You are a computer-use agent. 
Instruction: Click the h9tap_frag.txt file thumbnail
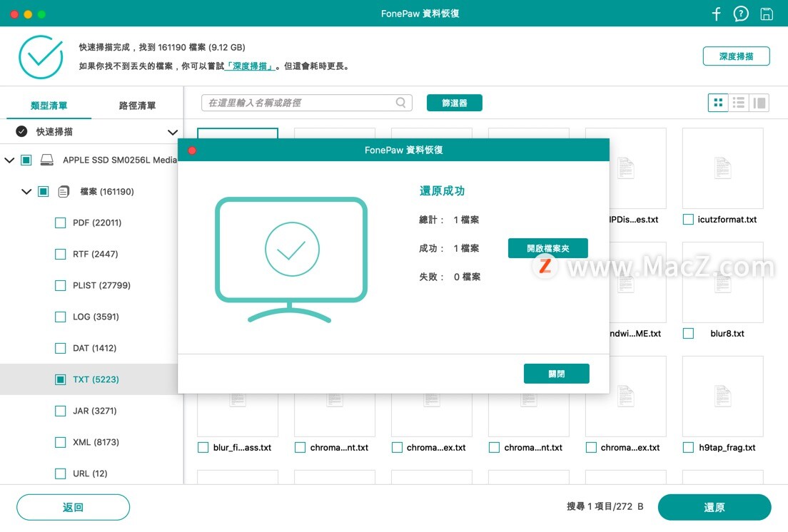pos(722,396)
